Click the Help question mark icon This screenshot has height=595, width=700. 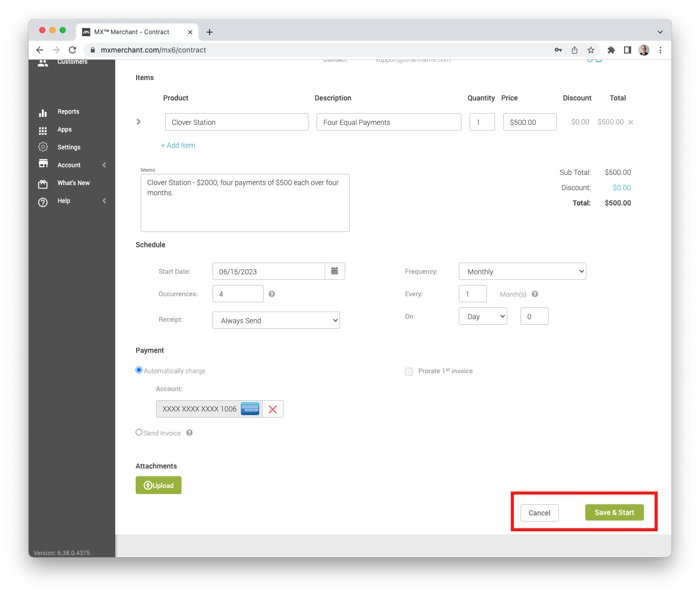43,201
